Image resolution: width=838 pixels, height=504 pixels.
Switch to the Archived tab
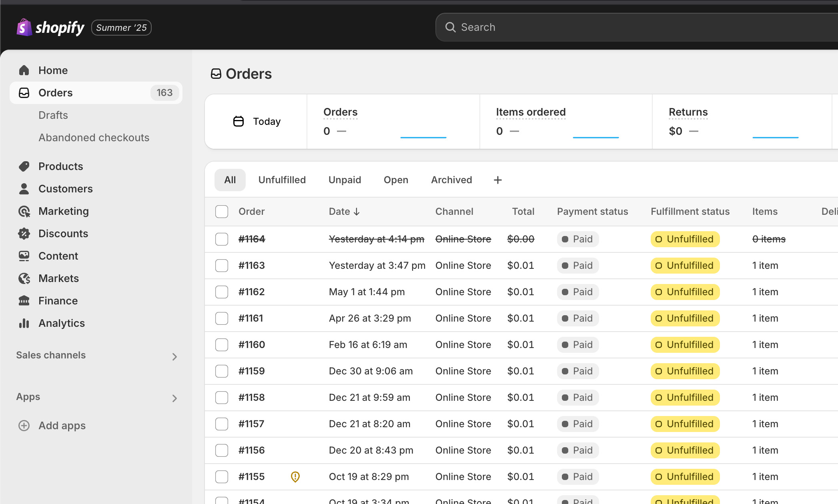point(451,180)
